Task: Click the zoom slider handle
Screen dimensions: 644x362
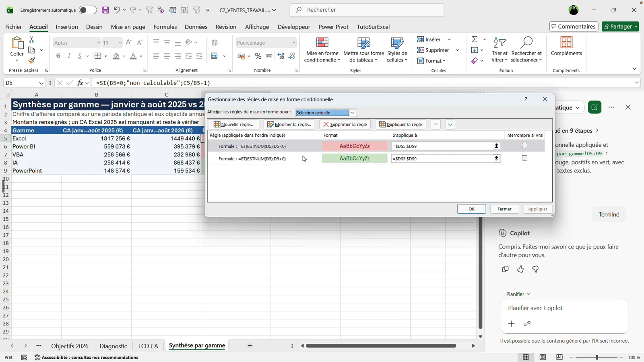Action: tap(597, 357)
